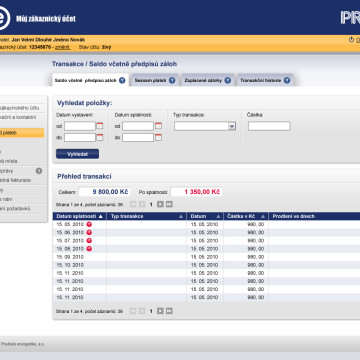
Task: Focus Datum splatnosti 'do' date input
Action: coord(138,137)
